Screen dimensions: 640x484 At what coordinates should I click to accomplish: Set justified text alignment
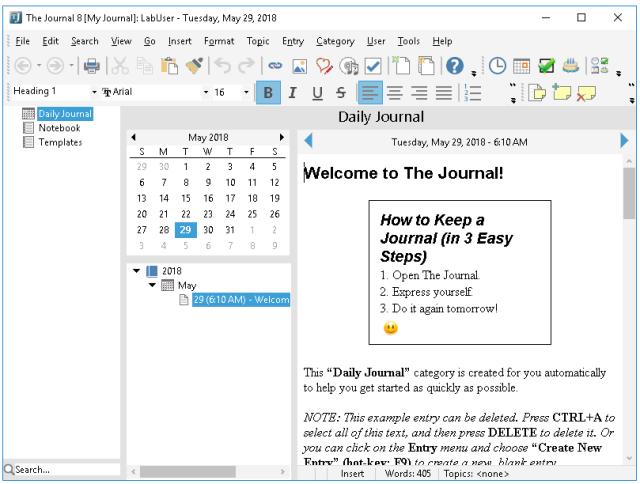[444, 93]
